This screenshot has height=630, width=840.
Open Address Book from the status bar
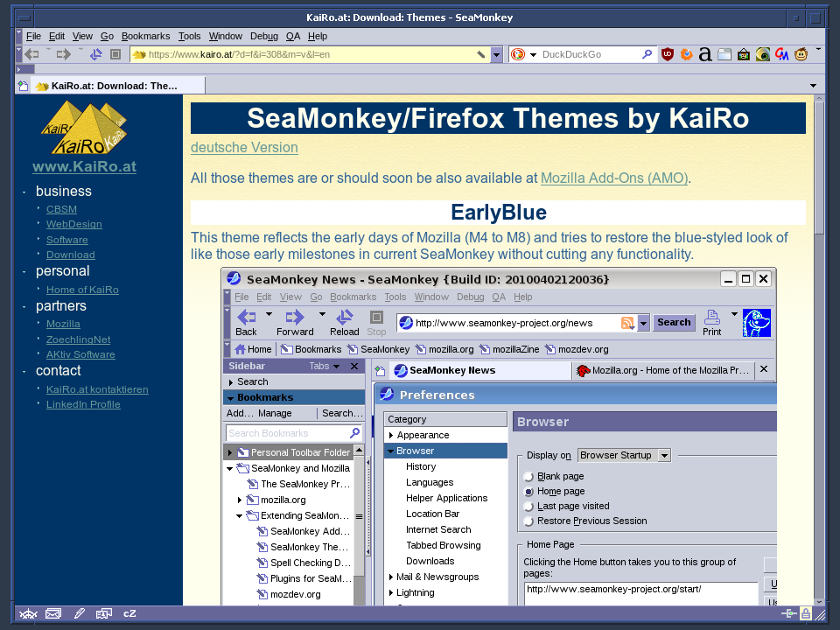(104, 614)
